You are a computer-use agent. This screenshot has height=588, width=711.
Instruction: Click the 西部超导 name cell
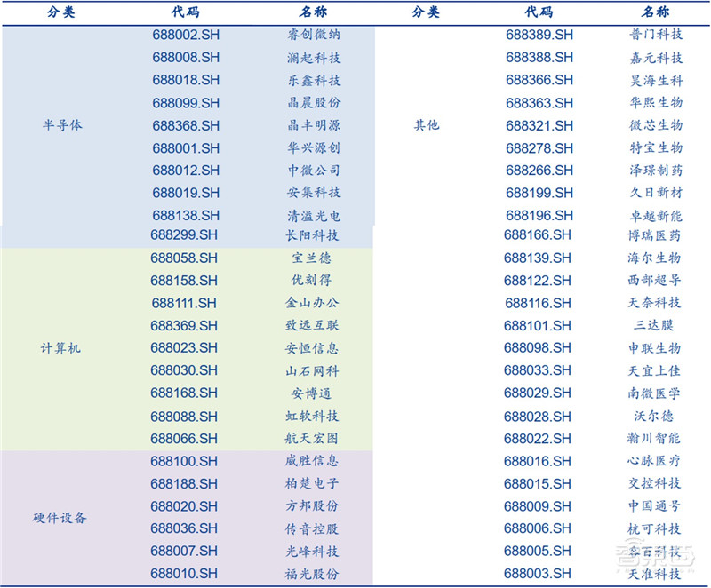[x=654, y=281]
